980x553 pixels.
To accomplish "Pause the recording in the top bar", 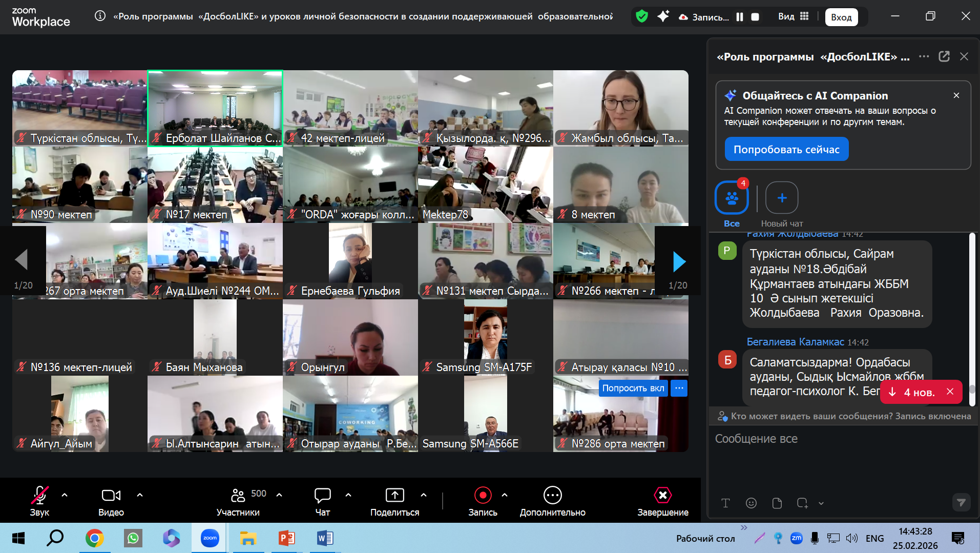I will [740, 17].
